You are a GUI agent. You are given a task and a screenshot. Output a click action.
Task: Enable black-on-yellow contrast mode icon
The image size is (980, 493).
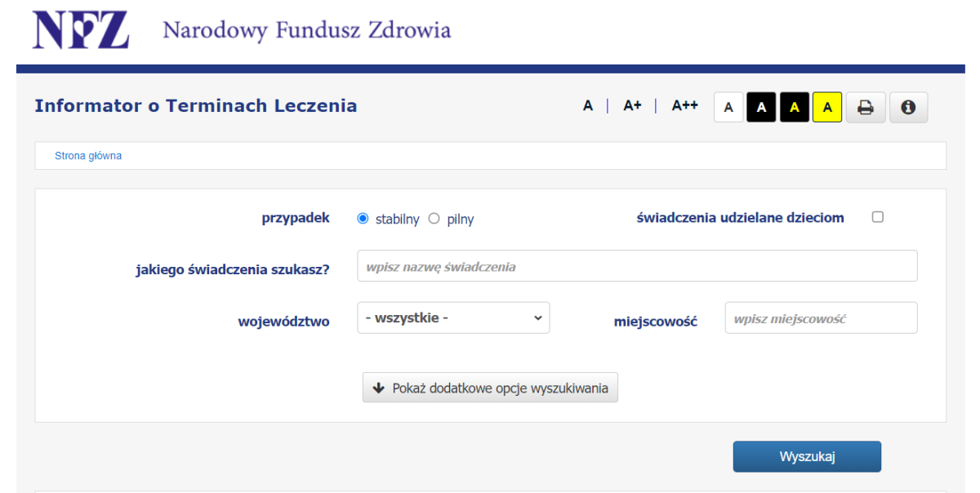(826, 107)
